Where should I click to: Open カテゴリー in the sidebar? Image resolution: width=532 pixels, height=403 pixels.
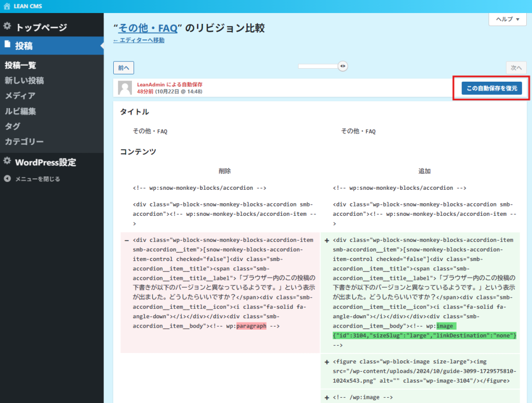coord(24,141)
